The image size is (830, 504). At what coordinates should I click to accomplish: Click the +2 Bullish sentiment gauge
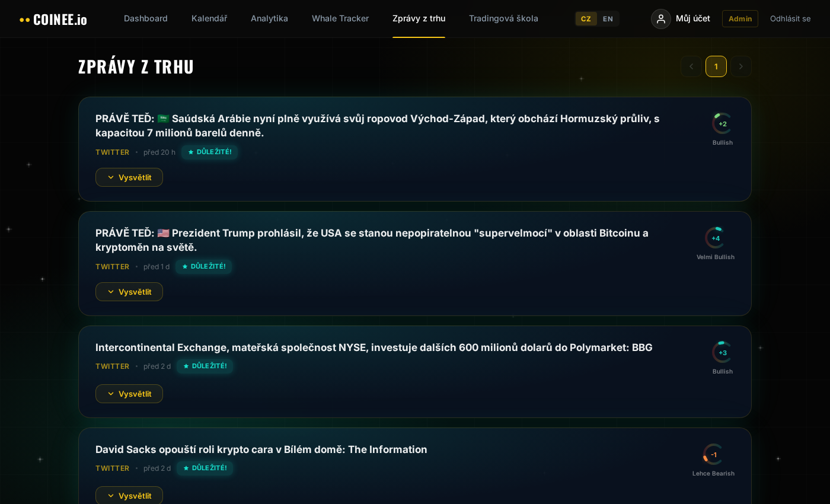tap(721, 123)
